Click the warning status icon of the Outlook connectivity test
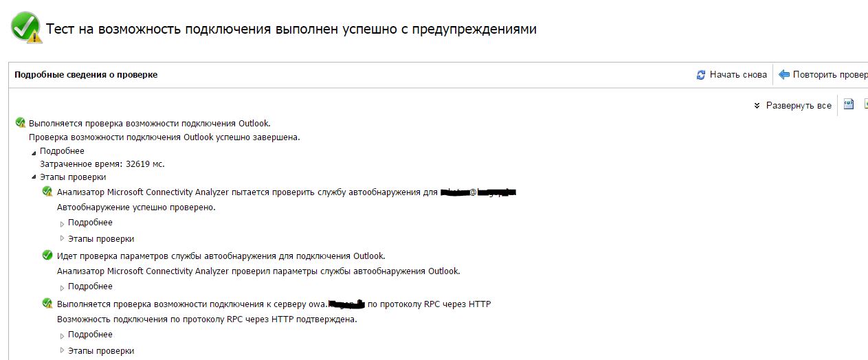 (21, 123)
